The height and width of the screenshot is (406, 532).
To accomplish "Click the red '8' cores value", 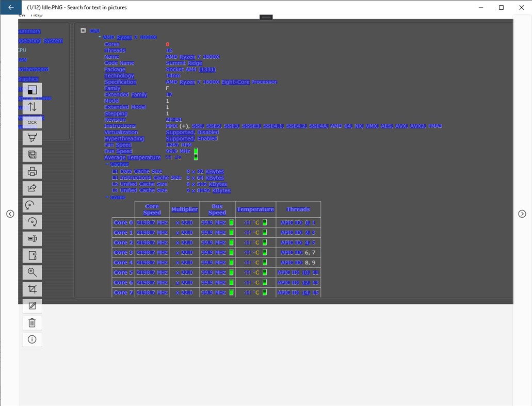I will [x=167, y=44].
